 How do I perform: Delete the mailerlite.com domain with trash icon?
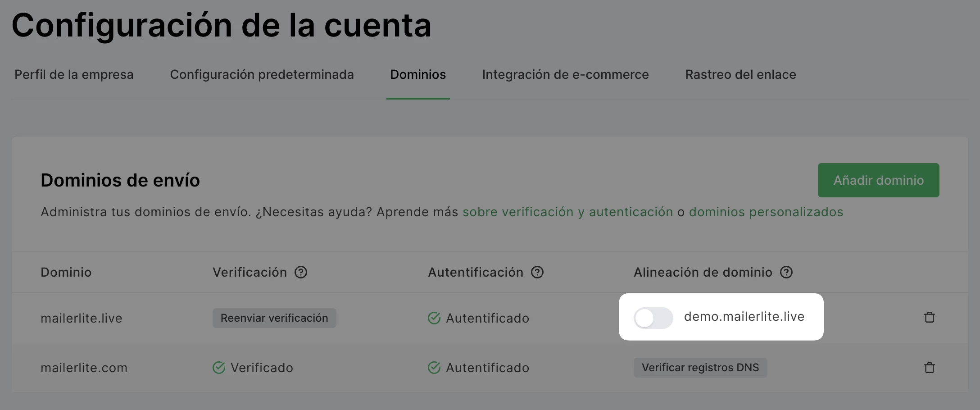pyautogui.click(x=930, y=368)
